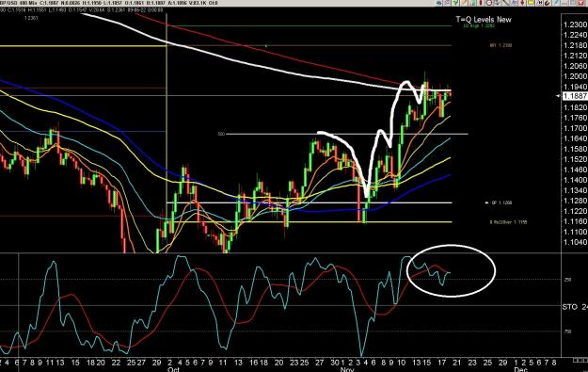Click the 22 date label on time axis
The width and height of the screenshot is (588, 372).
click(116, 363)
